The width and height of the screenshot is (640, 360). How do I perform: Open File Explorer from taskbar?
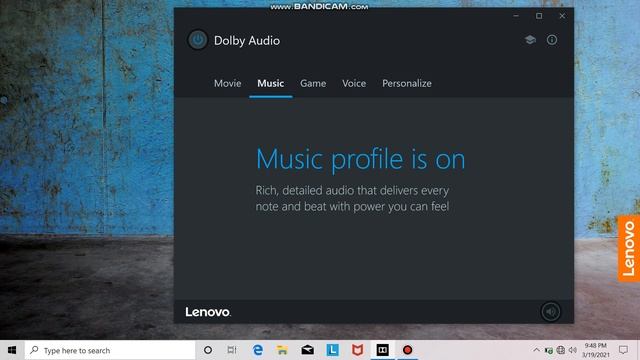(282, 350)
